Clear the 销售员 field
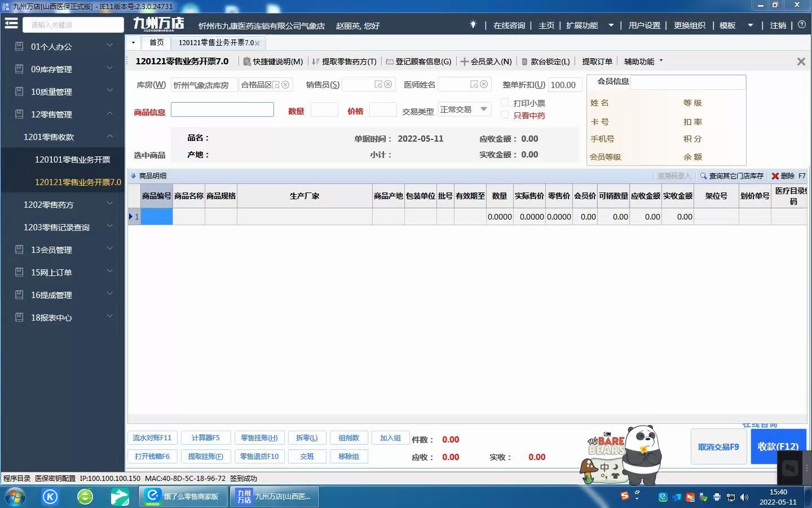 pyautogui.click(x=388, y=85)
